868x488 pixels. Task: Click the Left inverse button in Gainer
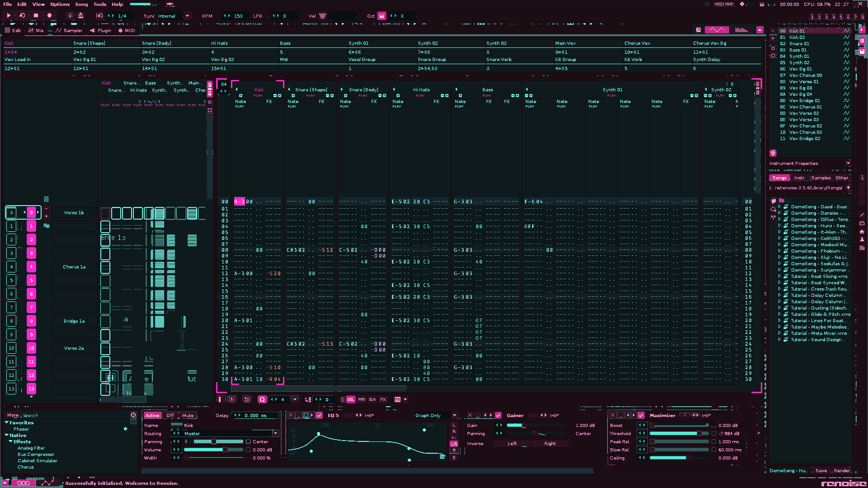512,443
